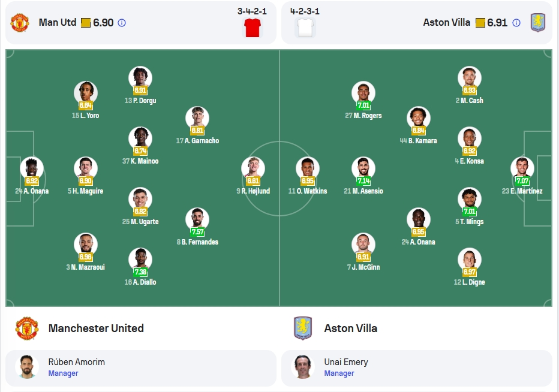
Task: Open the Manchester United crest below the pitch
Action: [27, 328]
